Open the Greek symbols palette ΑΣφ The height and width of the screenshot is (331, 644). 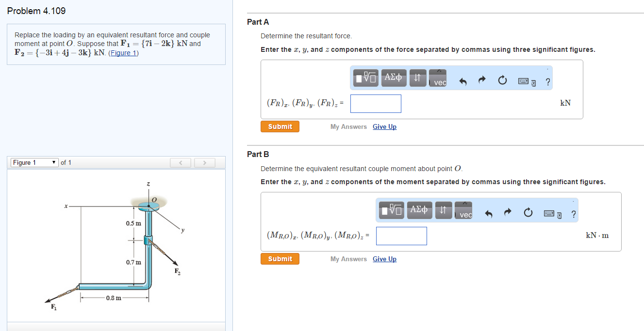point(394,78)
